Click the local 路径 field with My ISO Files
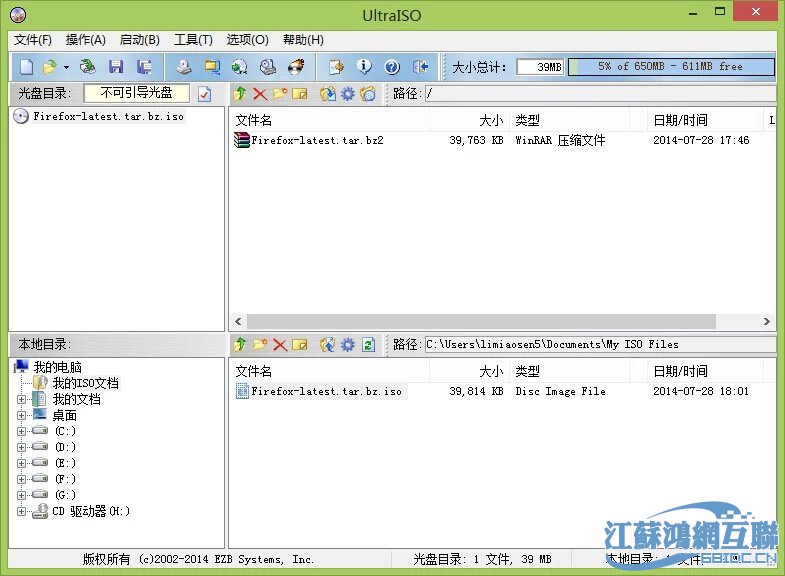This screenshot has width=785, height=576. pos(600,344)
